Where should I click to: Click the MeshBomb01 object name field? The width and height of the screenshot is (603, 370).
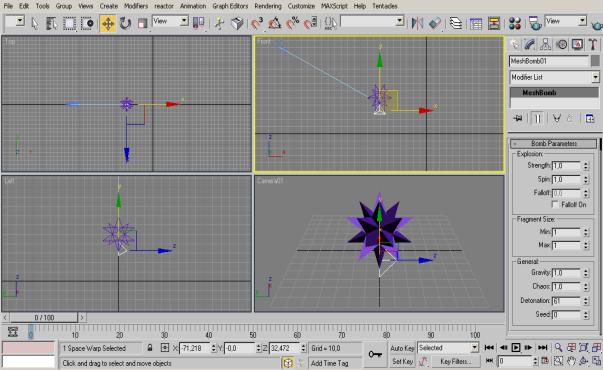coord(549,61)
